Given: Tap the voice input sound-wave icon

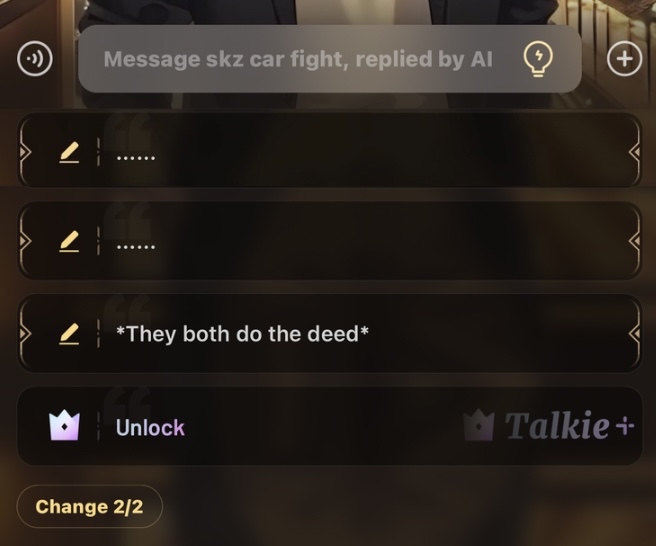Looking at the screenshot, I should pyautogui.click(x=35, y=59).
